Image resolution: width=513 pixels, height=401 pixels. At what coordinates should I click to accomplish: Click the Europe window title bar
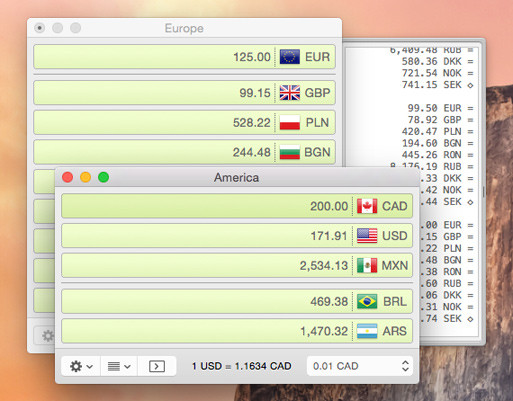tap(184, 28)
